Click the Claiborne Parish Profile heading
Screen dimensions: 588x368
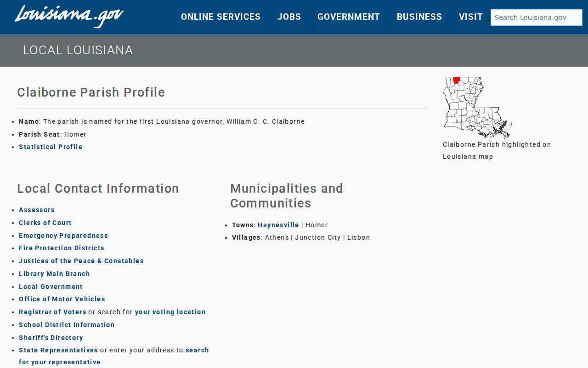pos(91,92)
